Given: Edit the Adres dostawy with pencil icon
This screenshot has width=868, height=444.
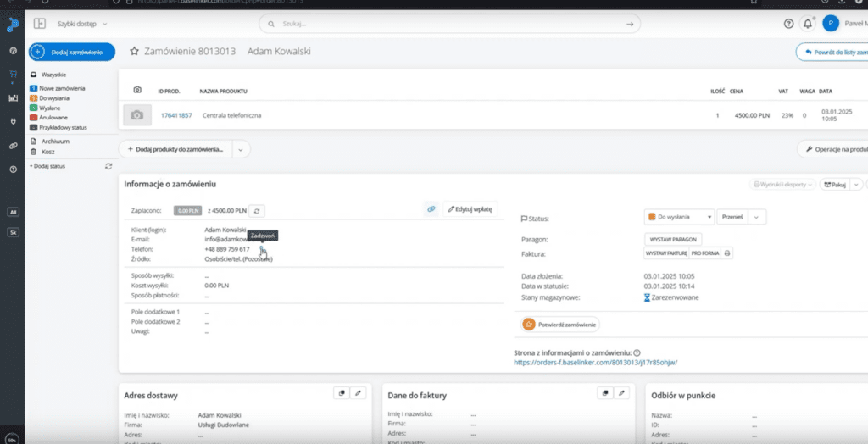Looking at the screenshot, I should click(358, 393).
